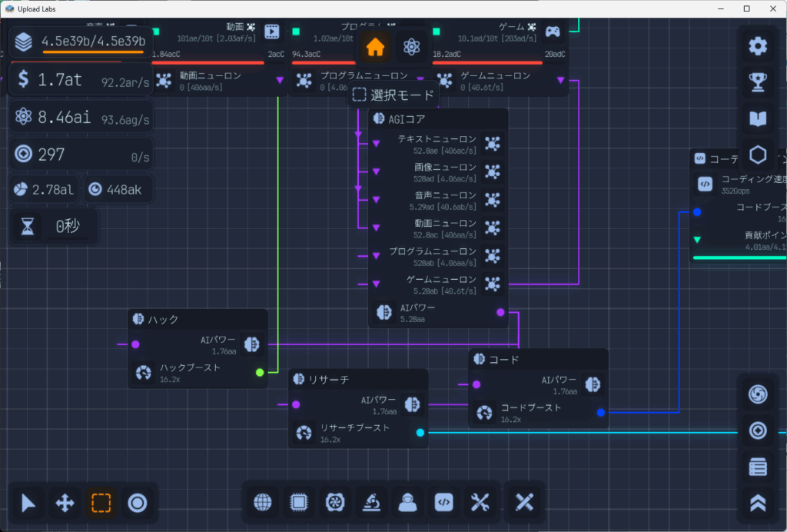Screen dimensions: 787x532
Task: Select the CPU chip category icon
Action: [x=299, y=503]
